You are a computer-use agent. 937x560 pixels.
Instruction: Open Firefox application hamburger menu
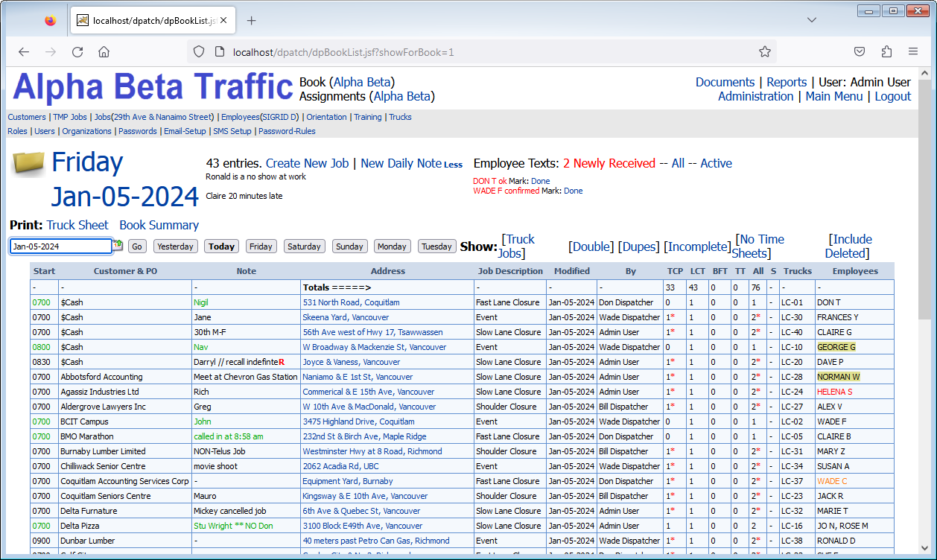pyautogui.click(x=913, y=52)
